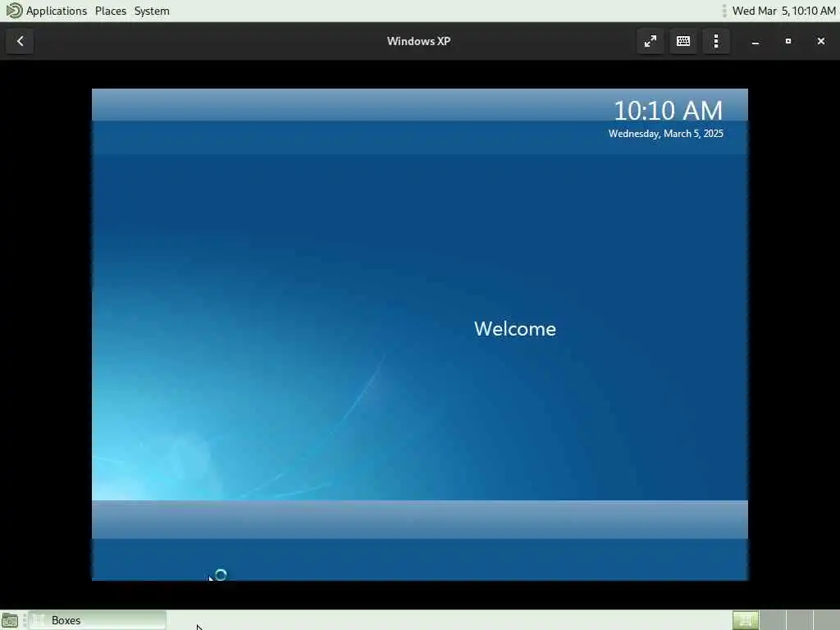Image resolution: width=840 pixels, height=630 pixels.
Task: Go back using the Boxes back arrow
Action: click(x=20, y=41)
